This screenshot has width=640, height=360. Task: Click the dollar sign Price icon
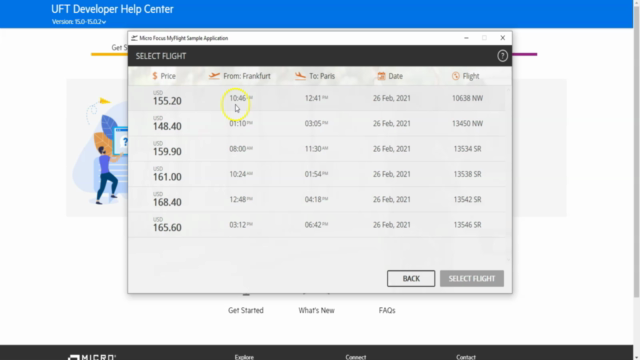(x=155, y=76)
